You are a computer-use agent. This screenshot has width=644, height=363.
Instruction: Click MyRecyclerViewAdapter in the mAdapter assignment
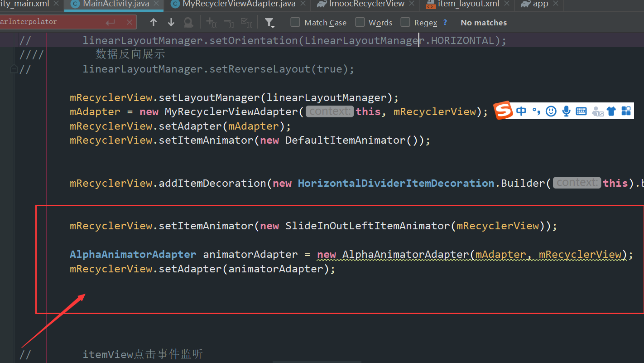(231, 112)
